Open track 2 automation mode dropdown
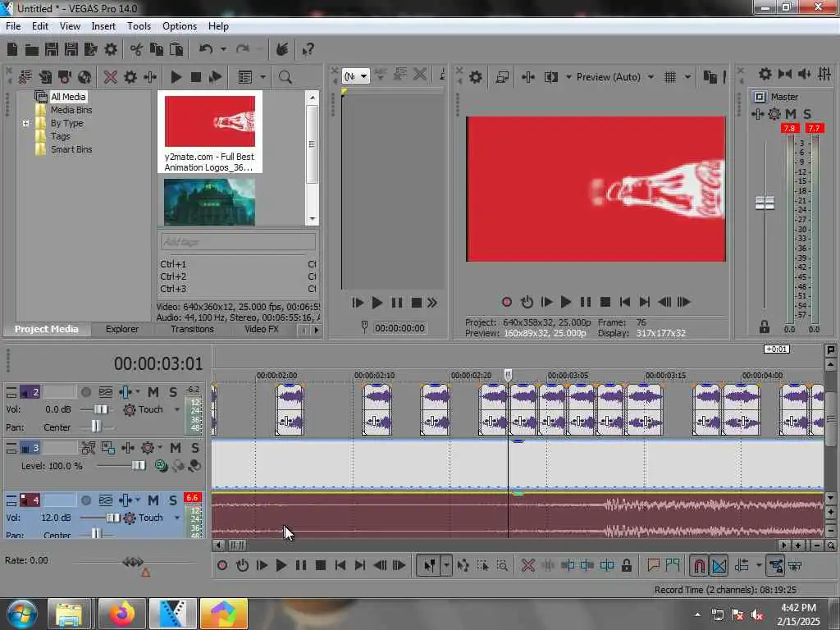 177,410
